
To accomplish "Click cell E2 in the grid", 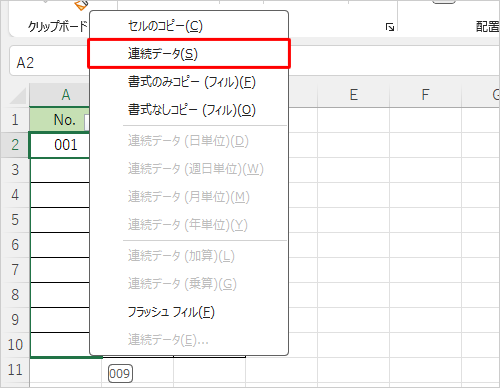I will click(x=353, y=145).
